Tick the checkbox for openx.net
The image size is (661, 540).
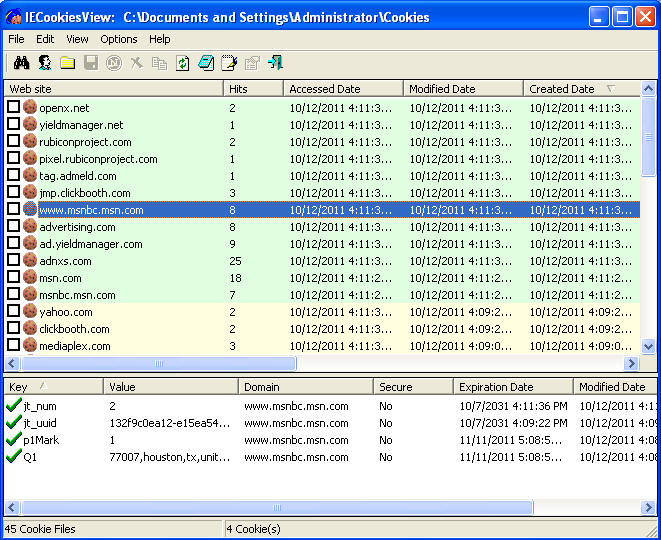coord(13,107)
